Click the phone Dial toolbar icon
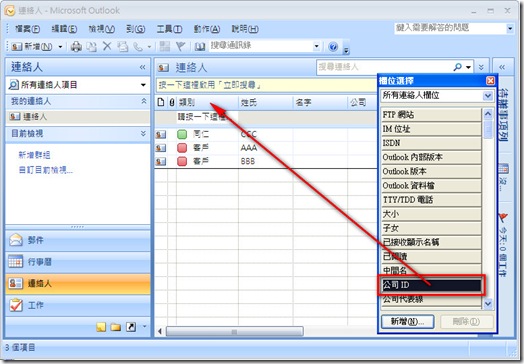Viewport: 524px width, 364px height. tap(138, 46)
